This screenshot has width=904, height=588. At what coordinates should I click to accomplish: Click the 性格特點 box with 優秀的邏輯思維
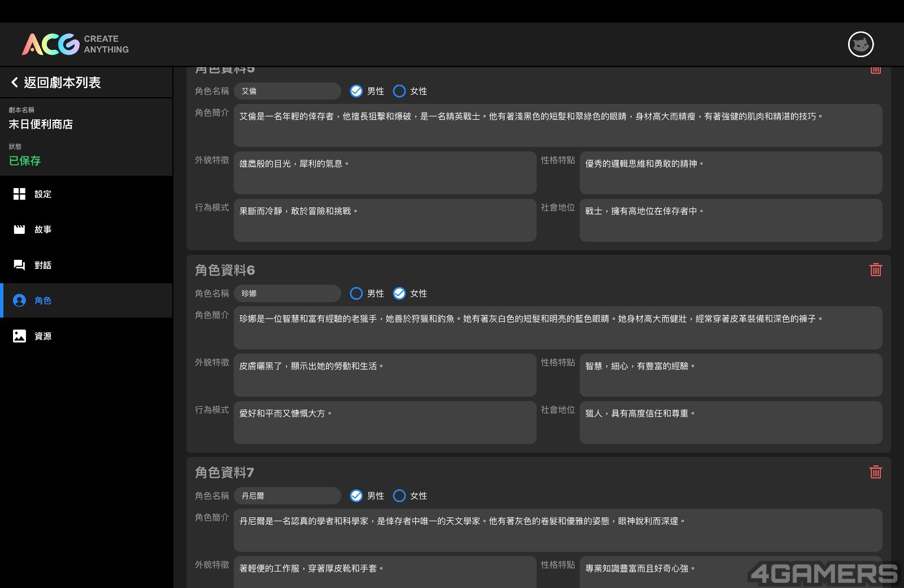pyautogui.click(x=731, y=173)
